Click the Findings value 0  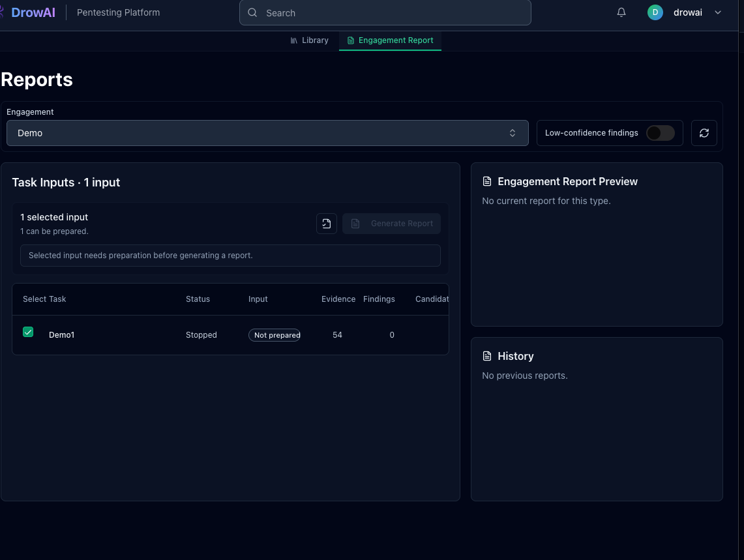click(392, 335)
